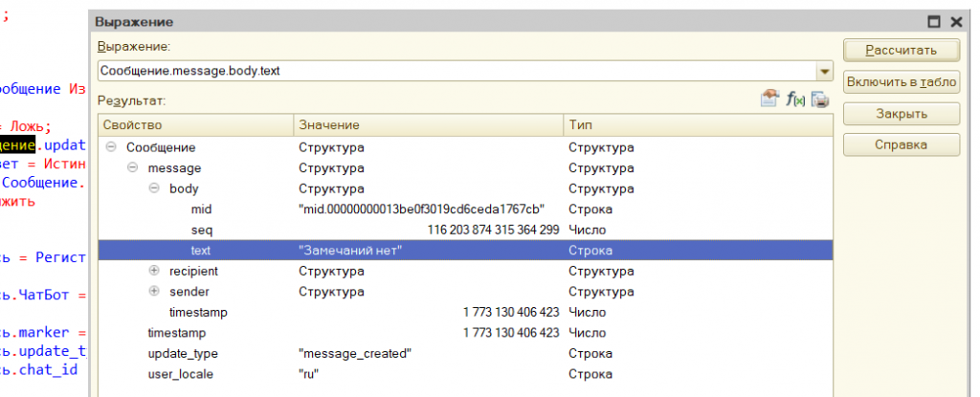Select the seq property row

click(465, 231)
